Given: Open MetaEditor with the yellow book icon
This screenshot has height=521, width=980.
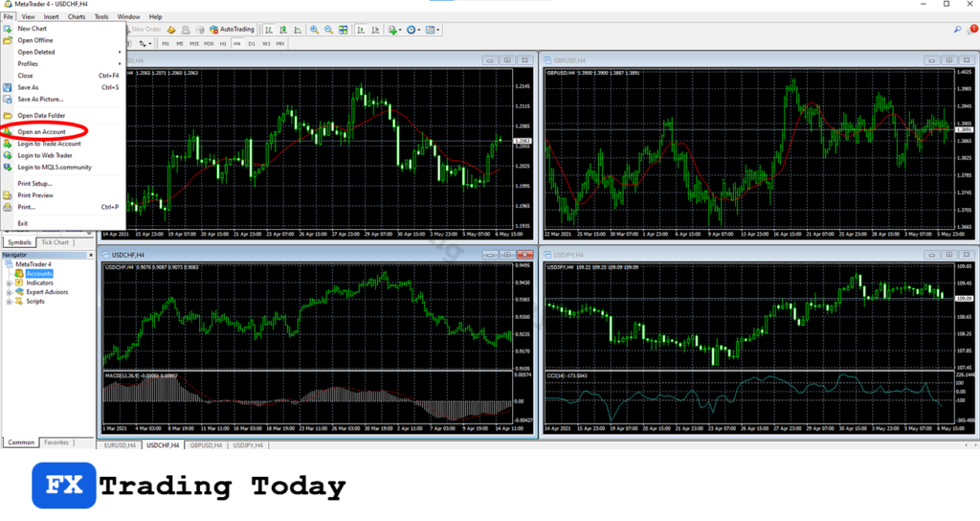Looking at the screenshot, I should tap(171, 30).
